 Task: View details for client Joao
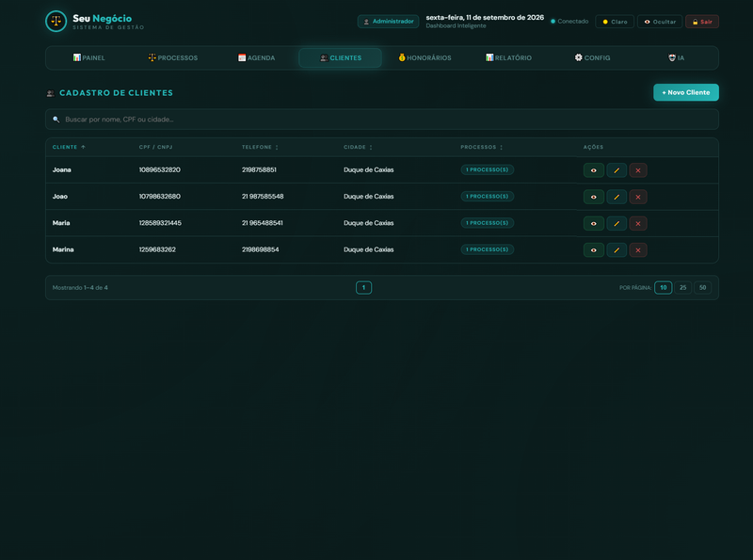point(594,197)
